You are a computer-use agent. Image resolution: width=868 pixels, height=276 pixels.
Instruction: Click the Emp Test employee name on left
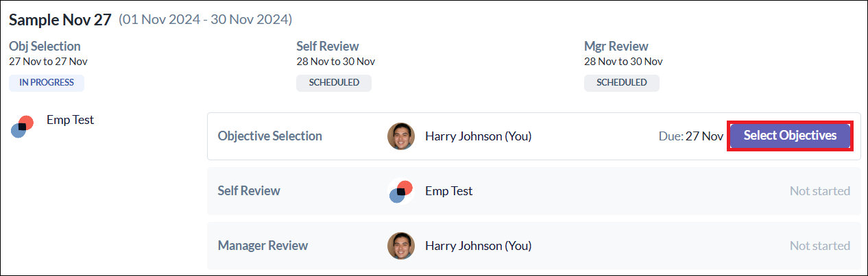click(70, 120)
